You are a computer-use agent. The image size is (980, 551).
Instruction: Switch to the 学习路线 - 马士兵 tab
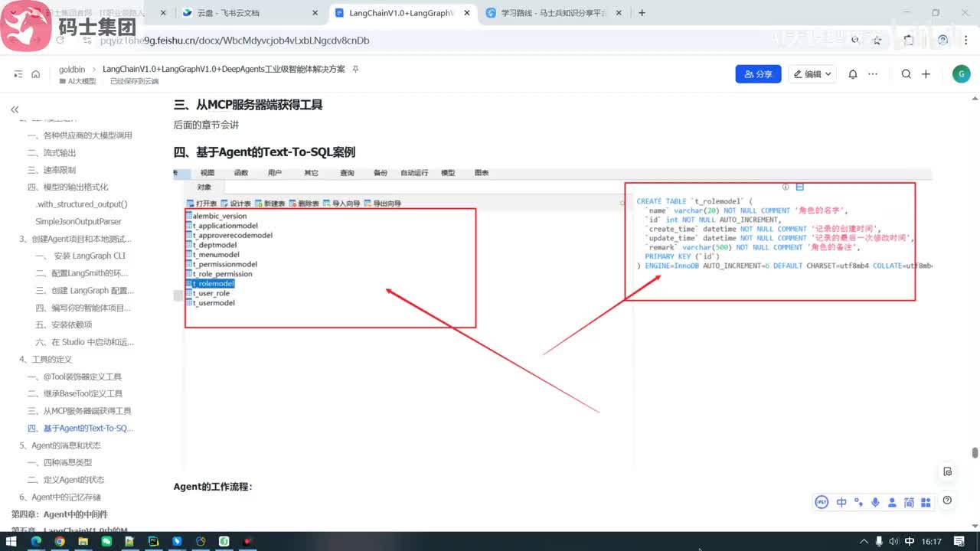(553, 12)
